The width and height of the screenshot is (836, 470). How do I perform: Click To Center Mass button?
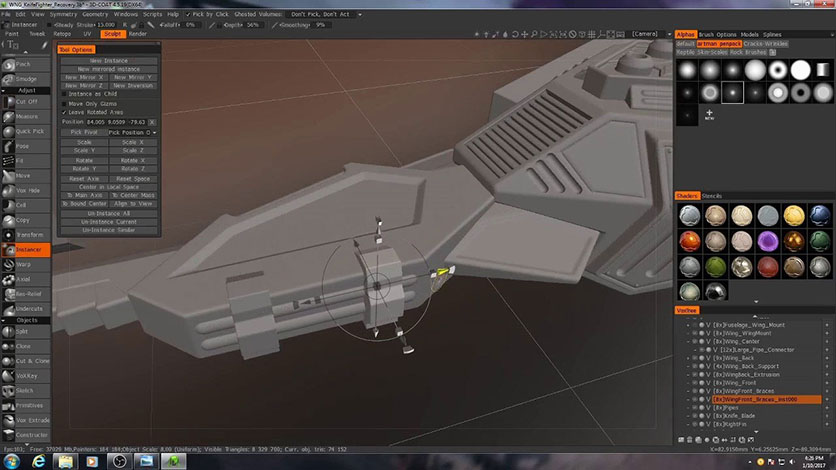click(133, 196)
